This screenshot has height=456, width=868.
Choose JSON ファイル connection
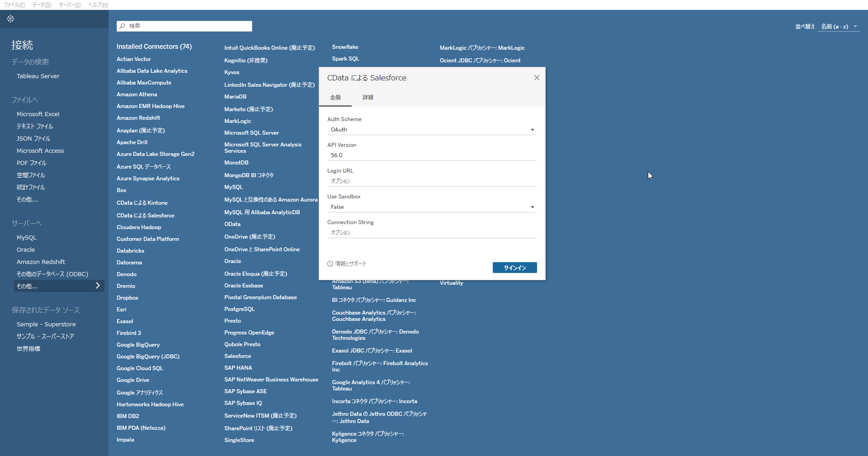pyautogui.click(x=33, y=139)
